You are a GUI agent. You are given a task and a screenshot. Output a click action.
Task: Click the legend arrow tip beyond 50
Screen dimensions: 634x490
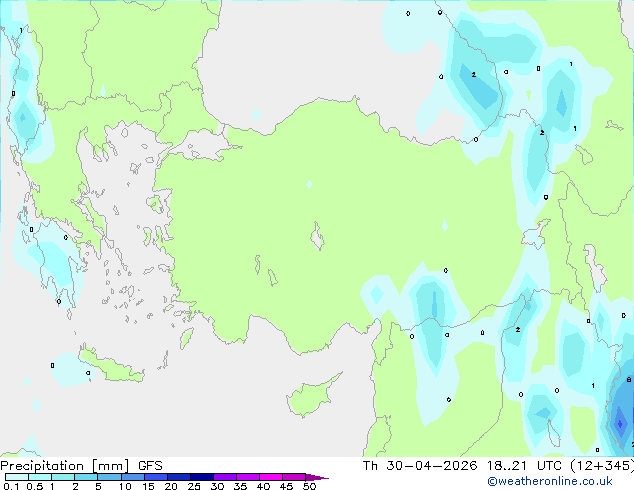pos(318,477)
